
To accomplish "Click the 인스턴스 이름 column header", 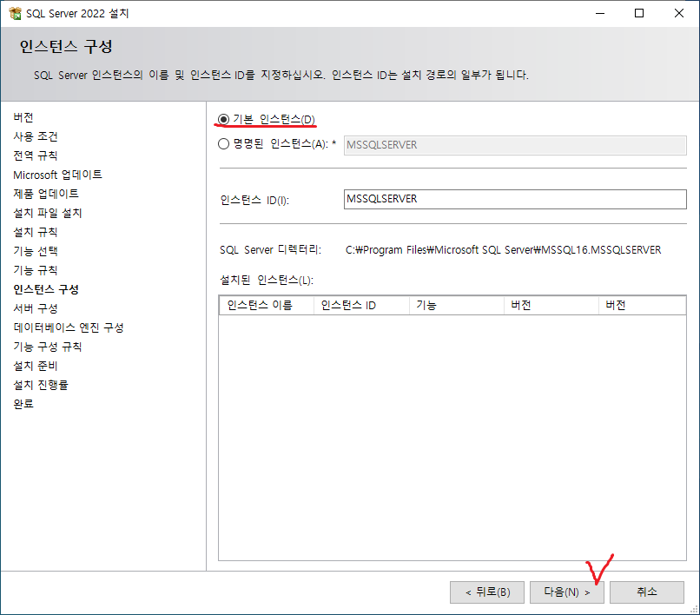I will tap(267, 306).
